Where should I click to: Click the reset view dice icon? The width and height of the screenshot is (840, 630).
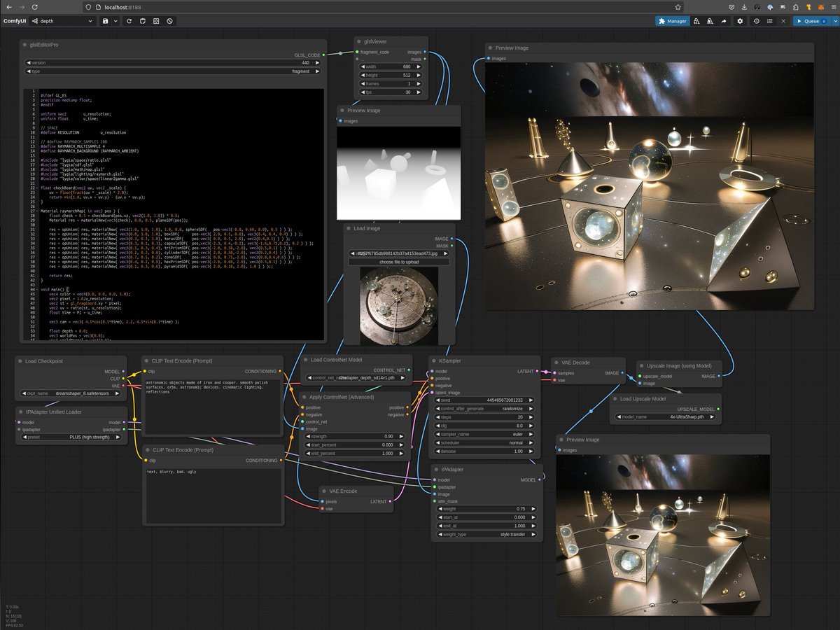pyautogui.click(x=156, y=22)
